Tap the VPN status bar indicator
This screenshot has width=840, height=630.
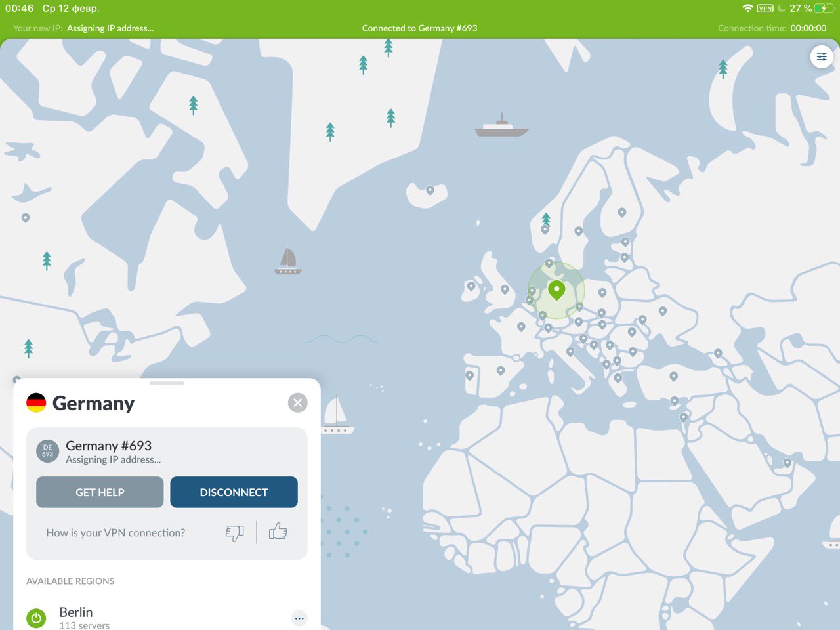pos(765,9)
